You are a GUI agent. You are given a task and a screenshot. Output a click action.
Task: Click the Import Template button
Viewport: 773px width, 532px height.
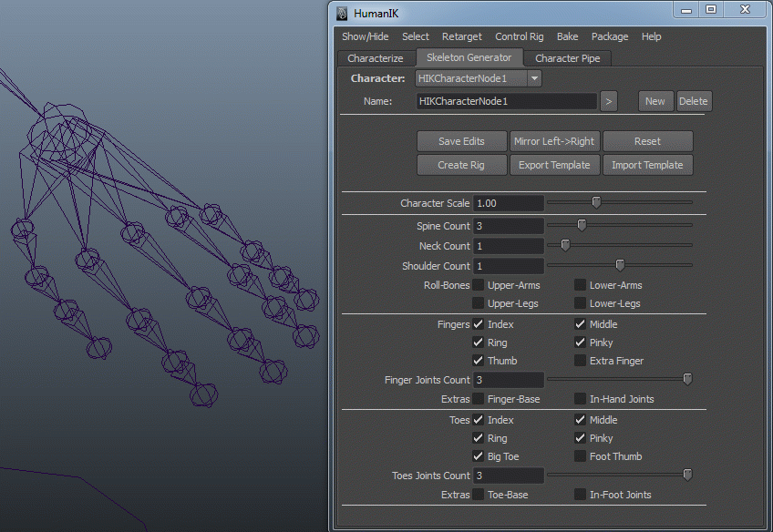point(647,165)
